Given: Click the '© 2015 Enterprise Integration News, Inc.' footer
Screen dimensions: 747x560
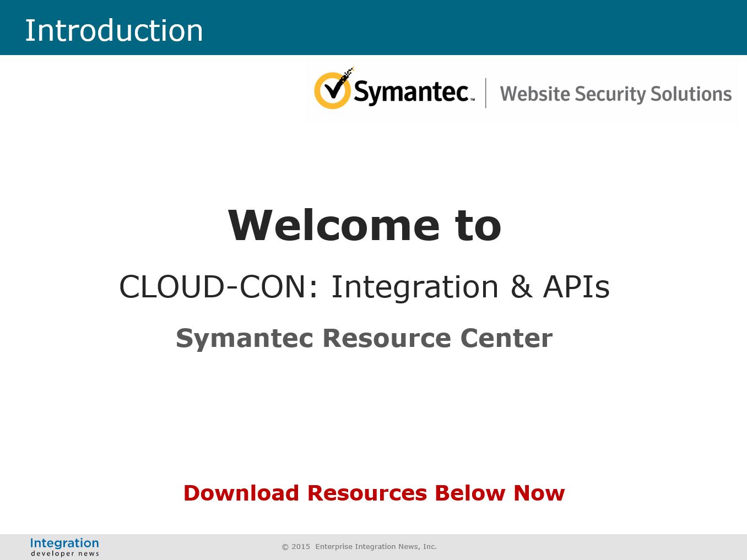Looking at the screenshot, I should pos(359,547).
